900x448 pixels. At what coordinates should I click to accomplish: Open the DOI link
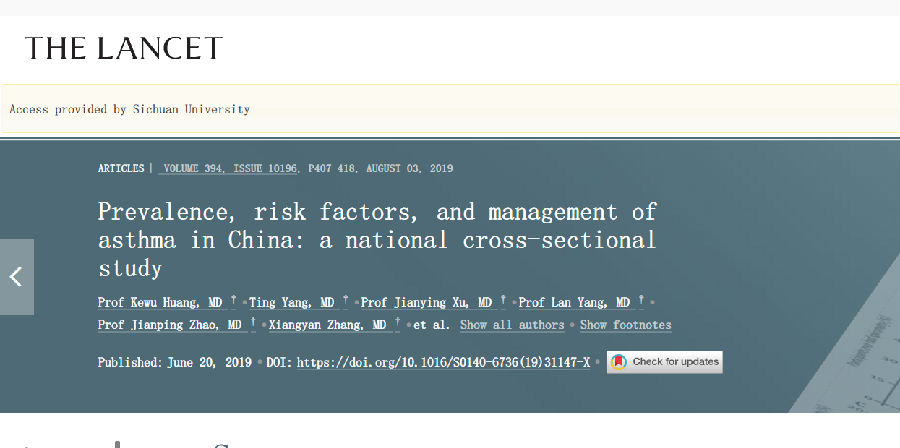click(443, 363)
